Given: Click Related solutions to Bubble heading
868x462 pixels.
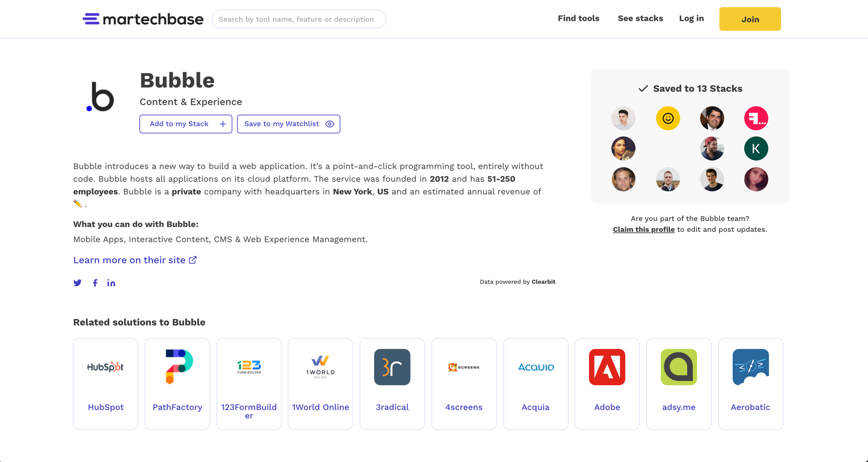Looking at the screenshot, I should (139, 322).
